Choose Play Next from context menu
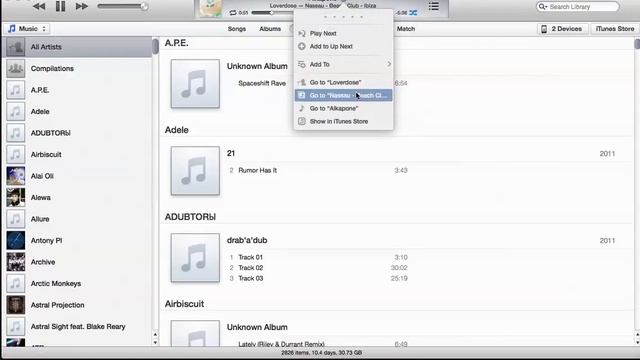The width and height of the screenshot is (640, 360). pyautogui.click(x=343, y=33)
